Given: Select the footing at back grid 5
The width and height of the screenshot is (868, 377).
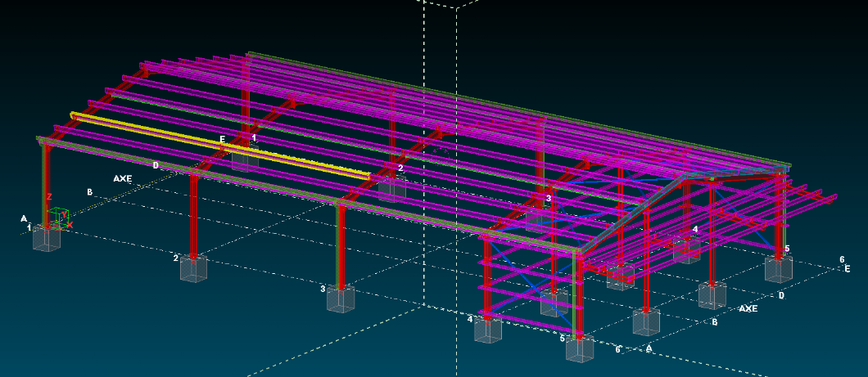Looking at the screenshot, I should point(778,268).
